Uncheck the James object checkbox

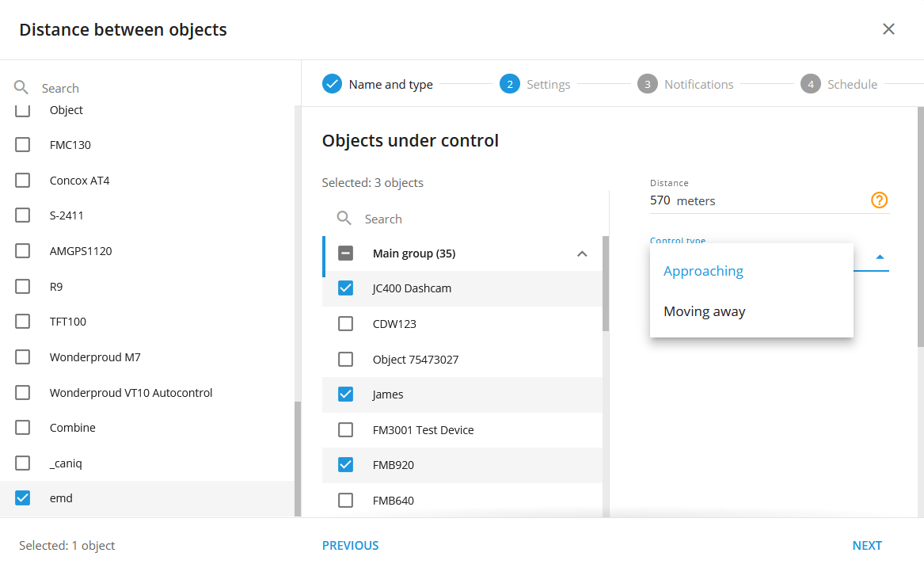(x=345, y=395)
